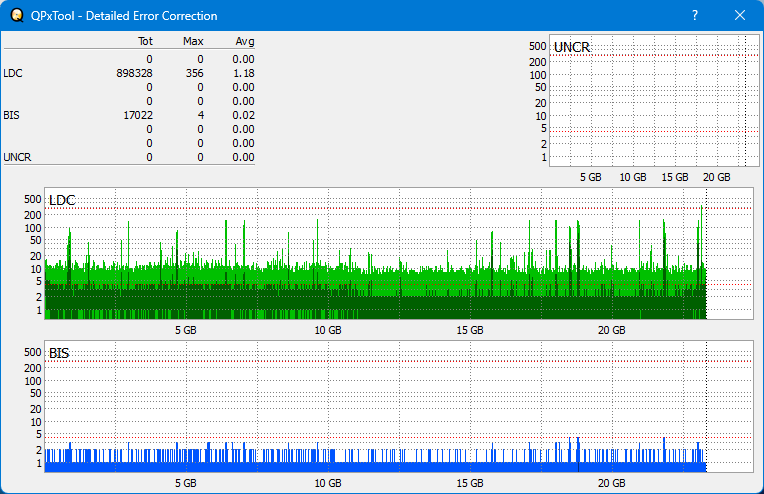Click the QPxTool app icon in title bar
This screenshot has width=764, height=494.
pyautogui.click(x=17, y=16)
